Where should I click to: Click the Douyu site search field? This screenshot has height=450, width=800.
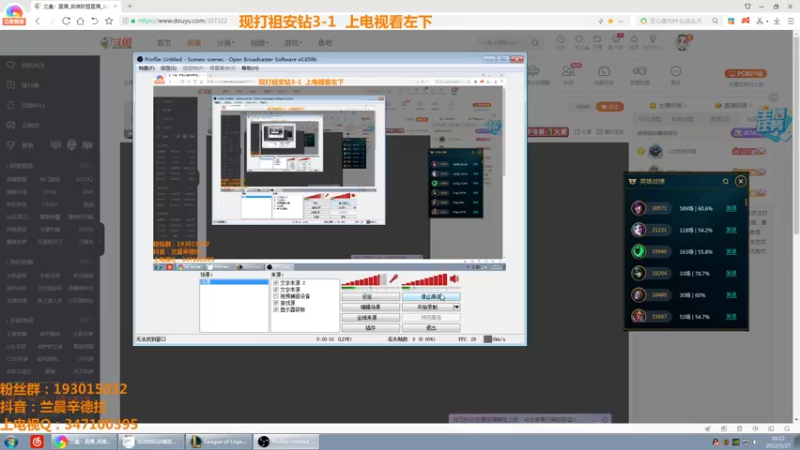(x=505, y=43)
